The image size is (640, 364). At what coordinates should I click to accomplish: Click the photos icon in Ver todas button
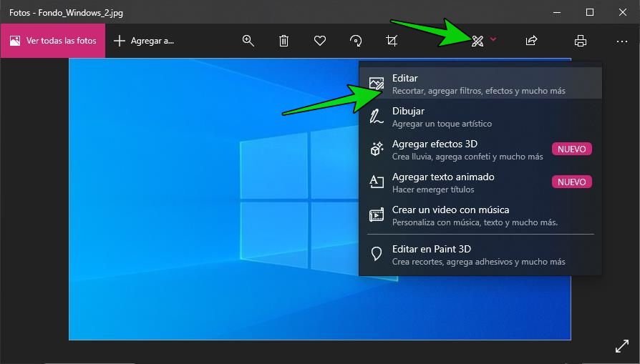coord(15,41)
